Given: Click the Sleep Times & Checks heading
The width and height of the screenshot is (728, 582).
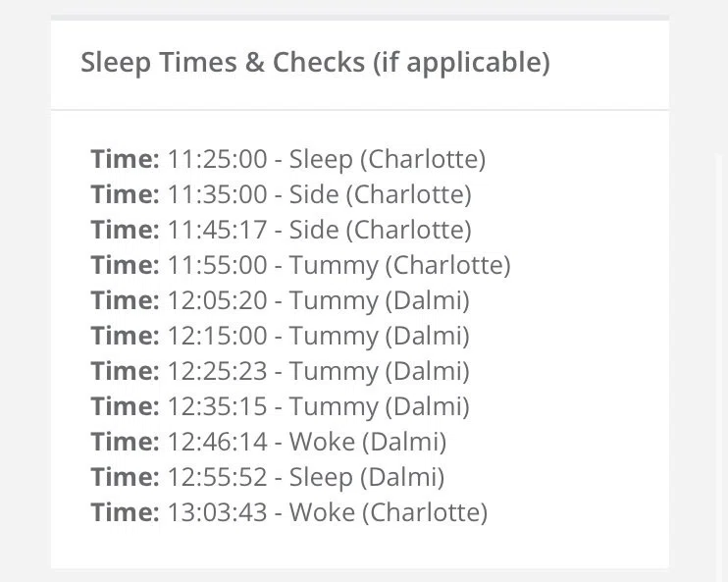Looking at the screenshot, I should pyautogui.click(x=315, y=63).
